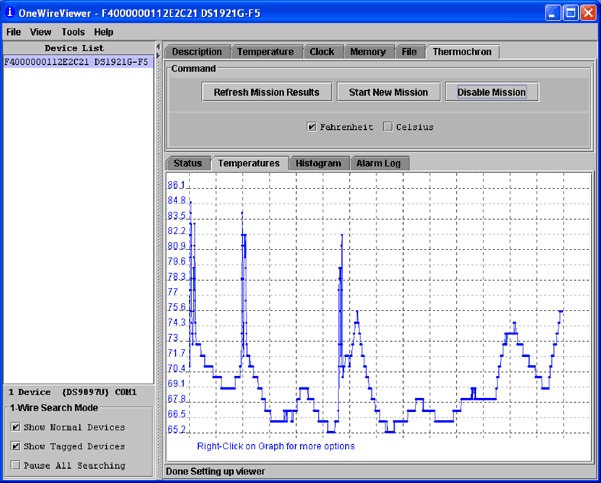Click the OneWireViewer title bar app icon
601x483 pixels.
[10, 13]
